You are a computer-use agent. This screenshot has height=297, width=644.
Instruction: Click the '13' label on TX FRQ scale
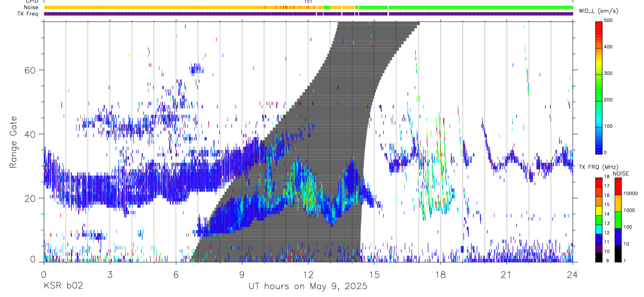click(606, 223)
